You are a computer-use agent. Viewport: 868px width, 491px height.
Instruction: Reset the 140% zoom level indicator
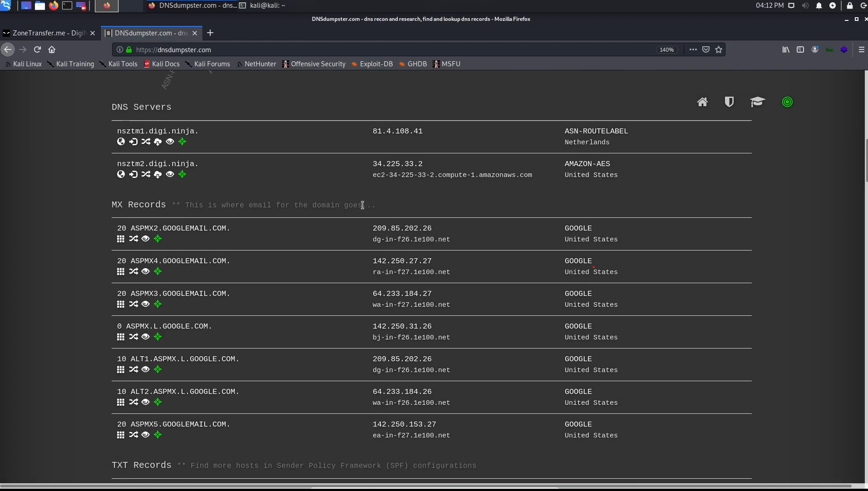(x=666, y=50)
